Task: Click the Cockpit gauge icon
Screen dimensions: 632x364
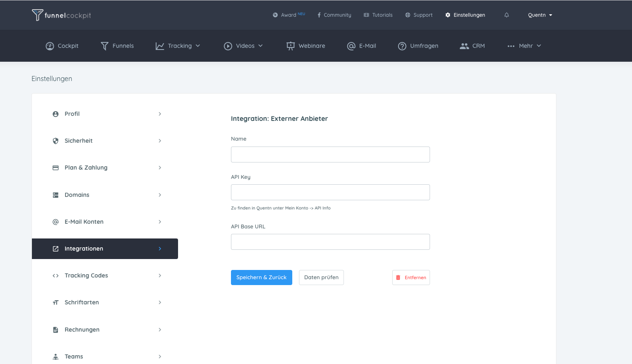Action: [50, 46]
